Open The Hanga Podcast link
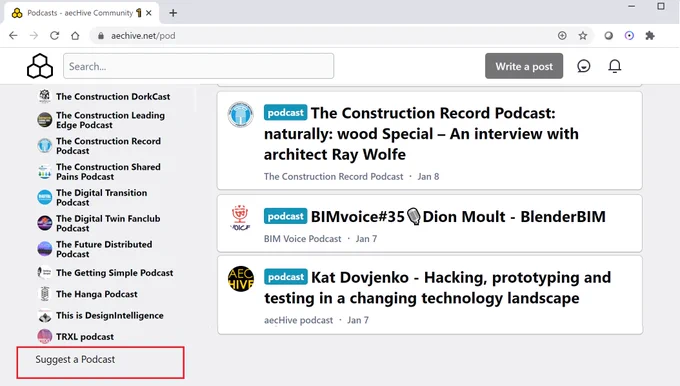 pyautogui.click(x=97, y=294)
